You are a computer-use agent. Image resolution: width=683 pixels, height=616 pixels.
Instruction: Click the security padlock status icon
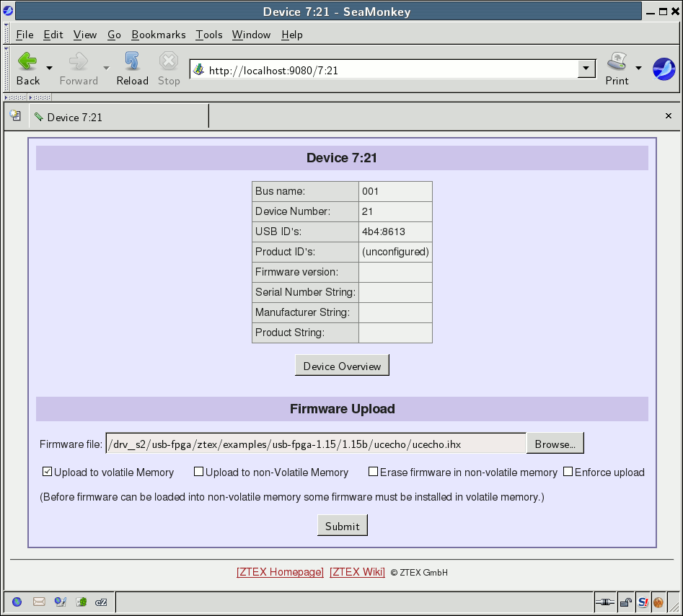click(627, 602)
